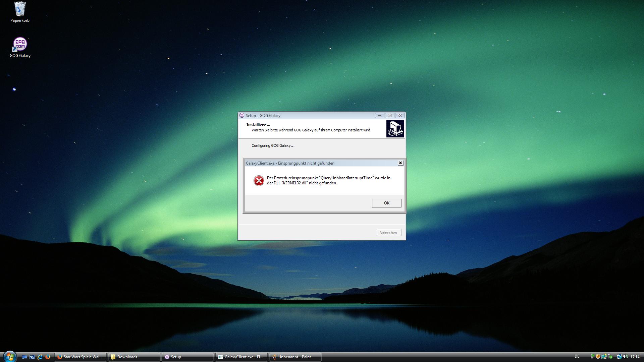This screenshot has height=362, width=644.
Task: Switch to the Unbenannt - Paint taskbar button
Action: click(x=295, y=357)
